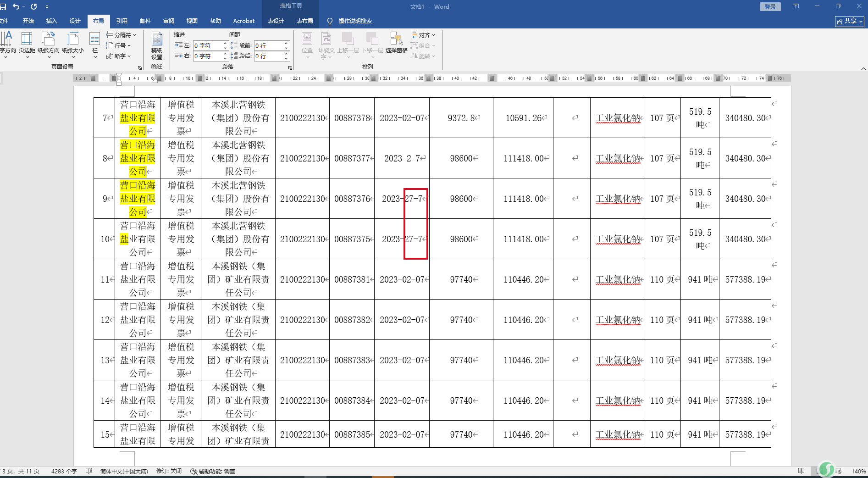Launch the 段落 paragraph dialog
868x478 pixels.
pos(290,67)
